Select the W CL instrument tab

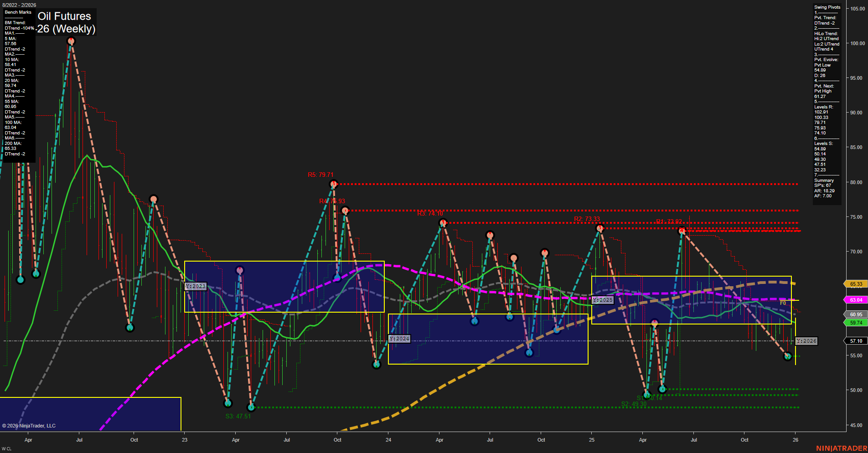(6, 448)
